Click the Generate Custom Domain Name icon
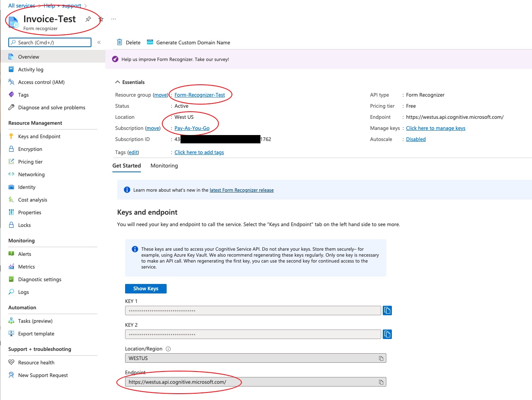The image size is (532, 400). coord(150,42)
